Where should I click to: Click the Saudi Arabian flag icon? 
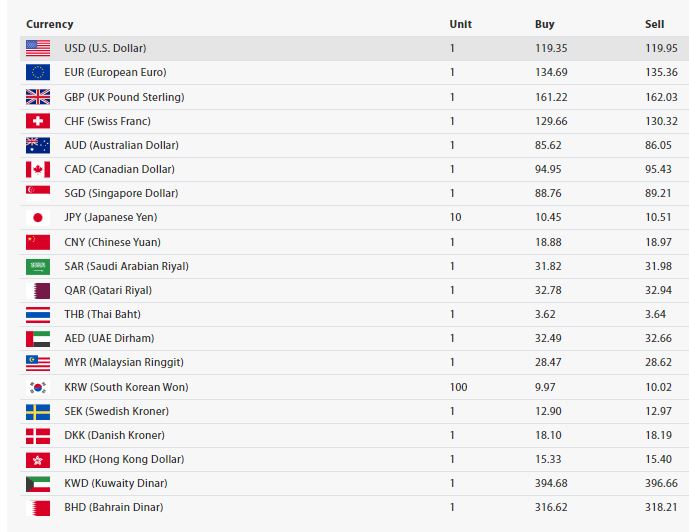[38, 267]
